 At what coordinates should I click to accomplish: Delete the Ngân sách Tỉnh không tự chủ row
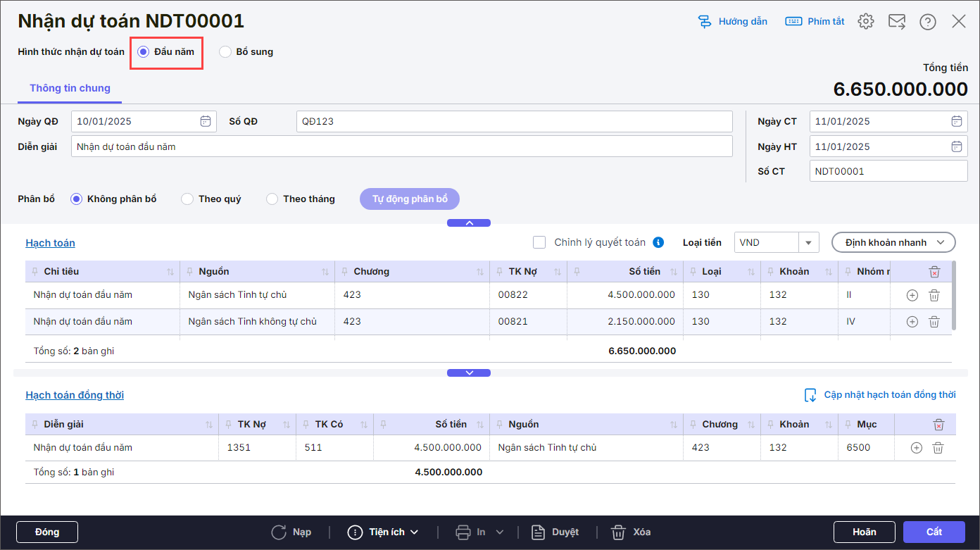[934, 322]
